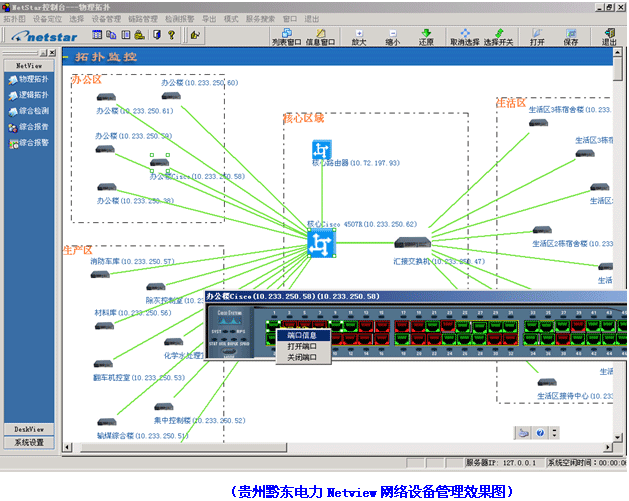Expand the 系统设置 sidebar section

pos(29,443)
